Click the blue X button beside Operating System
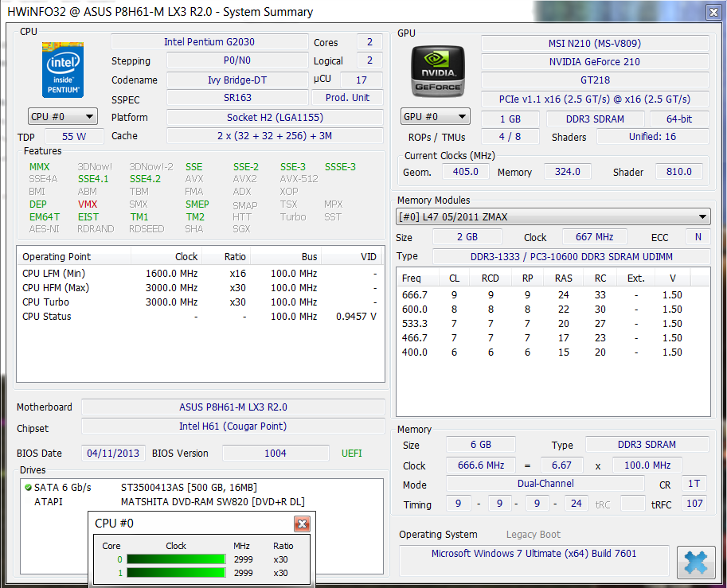727x588 pixels. [695, 562]
